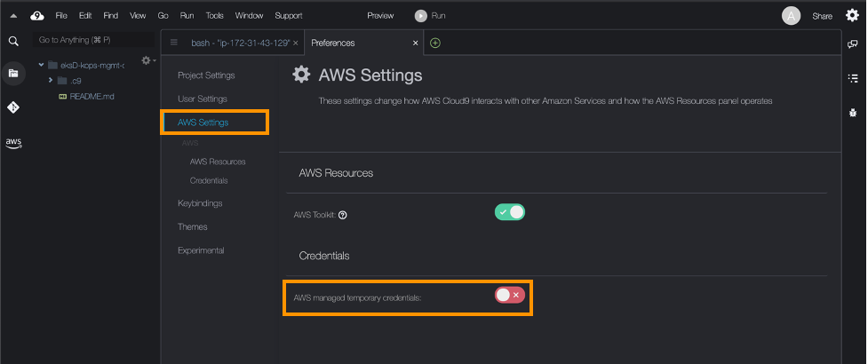The width and height of the screenshot is (868, 364).
Task: Open the Collaborate chat panel icon
Action: [x=853, y=44]
